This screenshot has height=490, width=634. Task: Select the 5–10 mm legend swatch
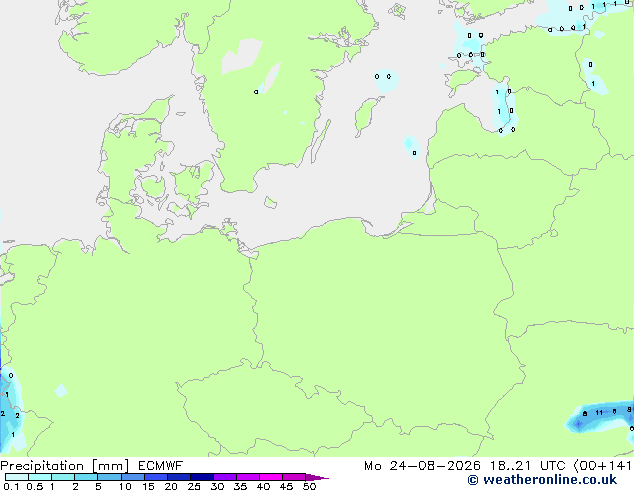point(109,477)
